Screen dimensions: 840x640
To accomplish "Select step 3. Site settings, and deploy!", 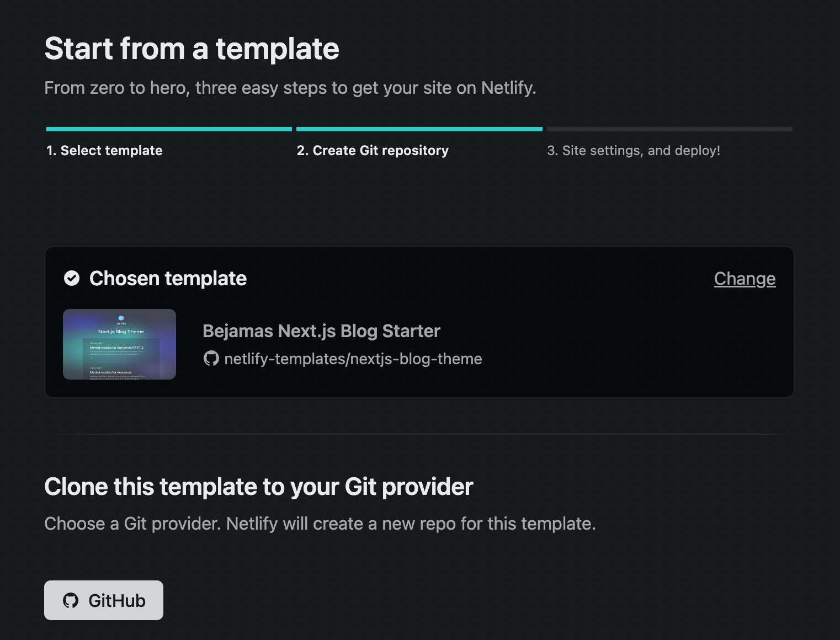I will click(634, 151).
